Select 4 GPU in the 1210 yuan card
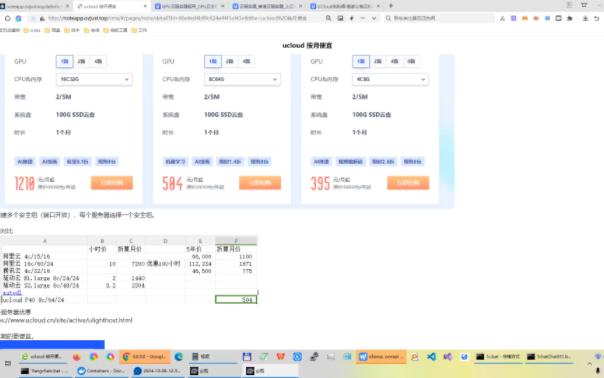 click(99, 61)
